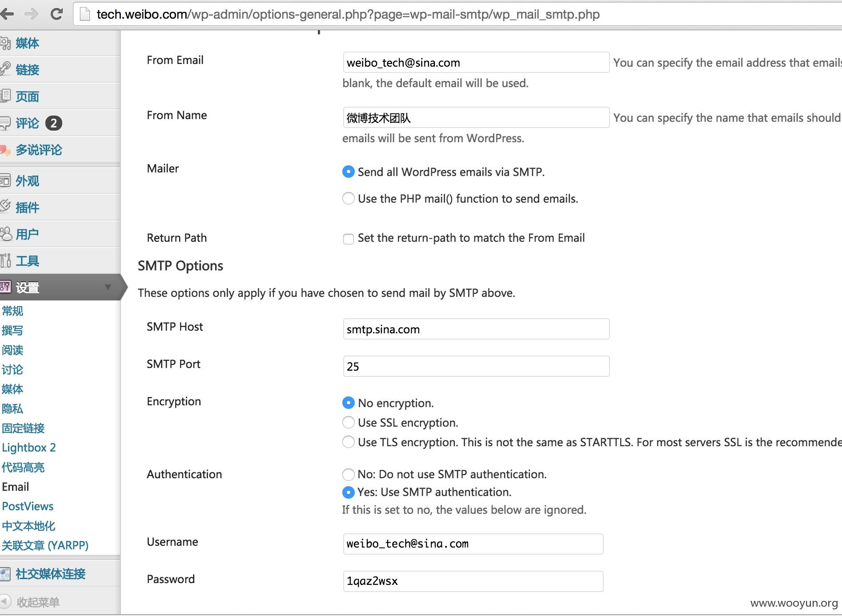Click the 社交媒体连接 icon

[x=5, y=574]
